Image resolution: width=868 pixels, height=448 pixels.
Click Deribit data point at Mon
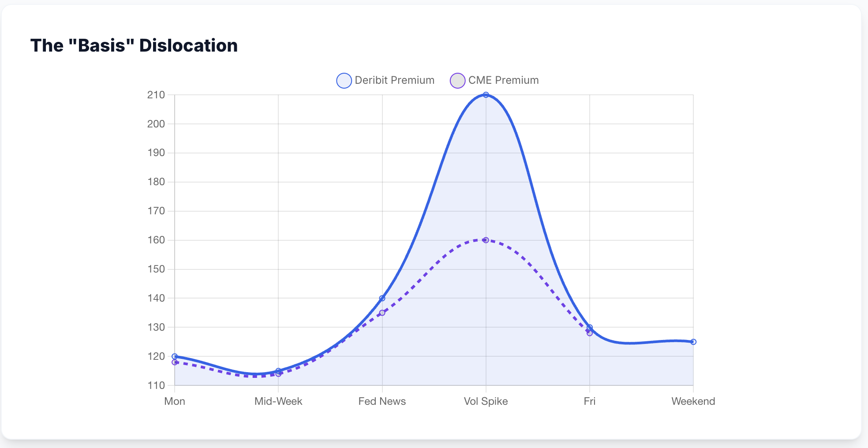pos(175,356)
